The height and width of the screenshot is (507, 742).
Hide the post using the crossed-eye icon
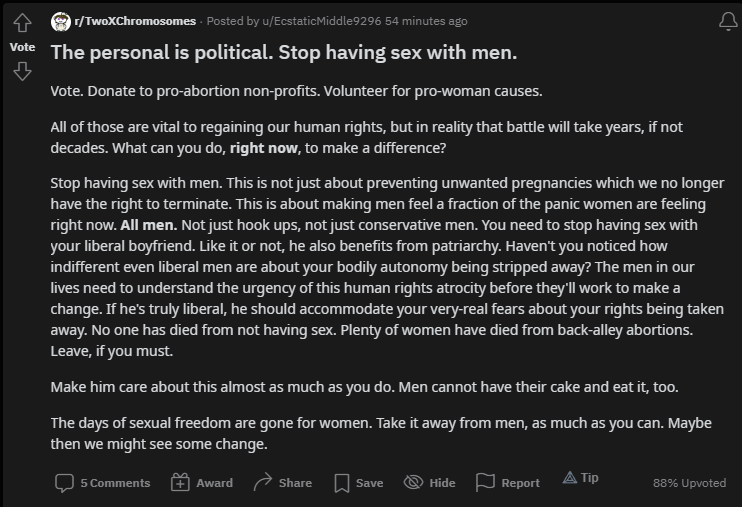413,482
